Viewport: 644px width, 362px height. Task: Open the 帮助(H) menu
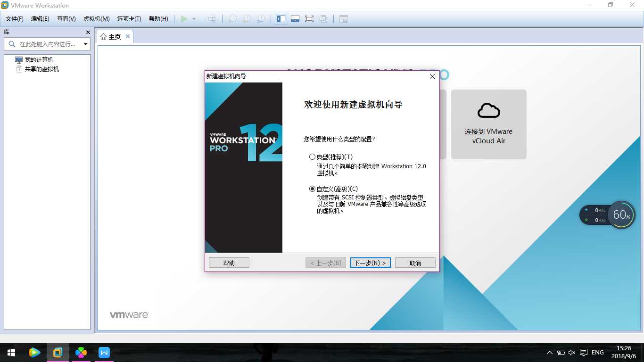click(158, 19)
